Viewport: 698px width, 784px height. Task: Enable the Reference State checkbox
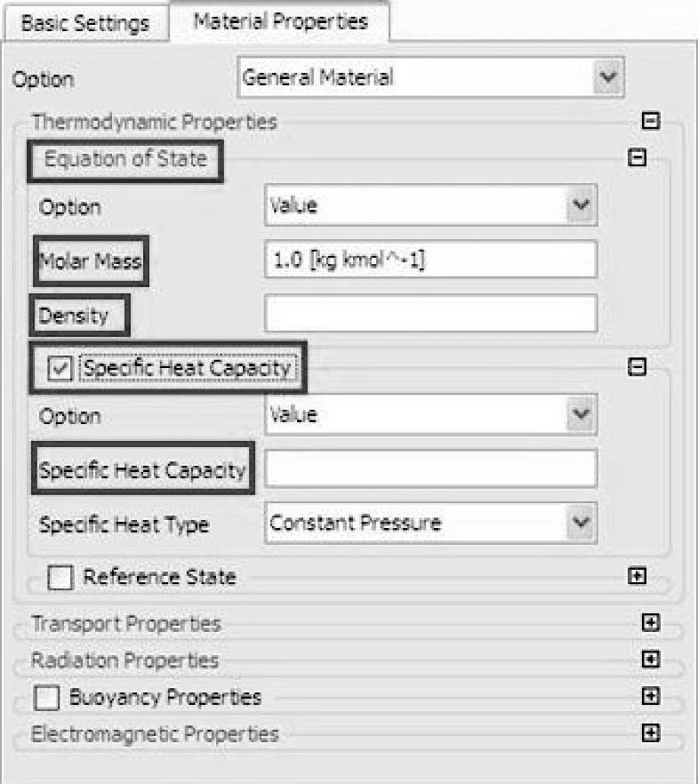pyautogui.click(x=60, y=578)
